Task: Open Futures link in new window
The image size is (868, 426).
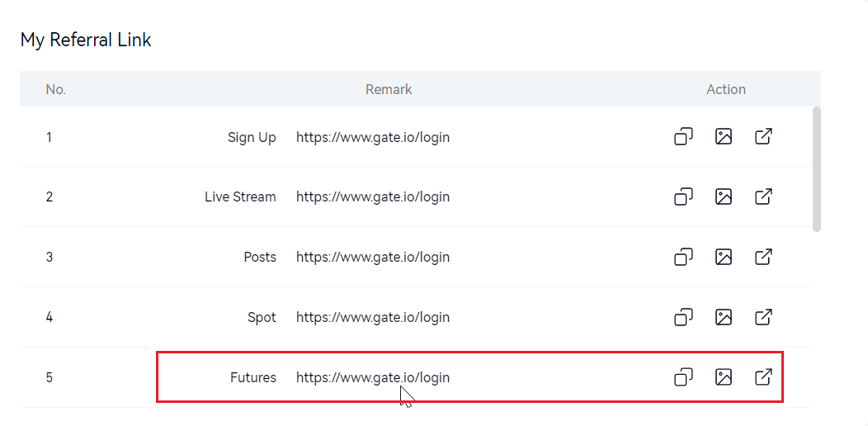Action: point(764,377)
